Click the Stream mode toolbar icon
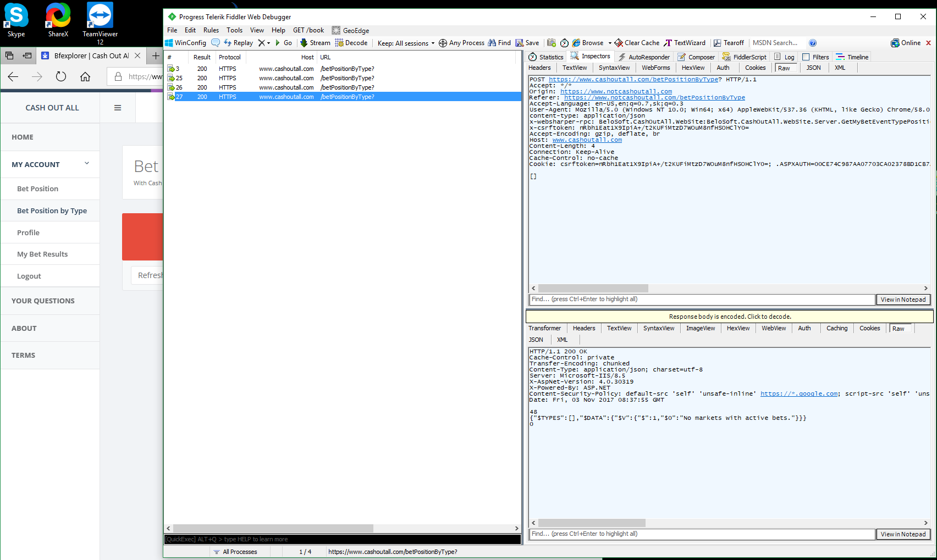The height and width of the screenshot is (560, 937). 304,43
